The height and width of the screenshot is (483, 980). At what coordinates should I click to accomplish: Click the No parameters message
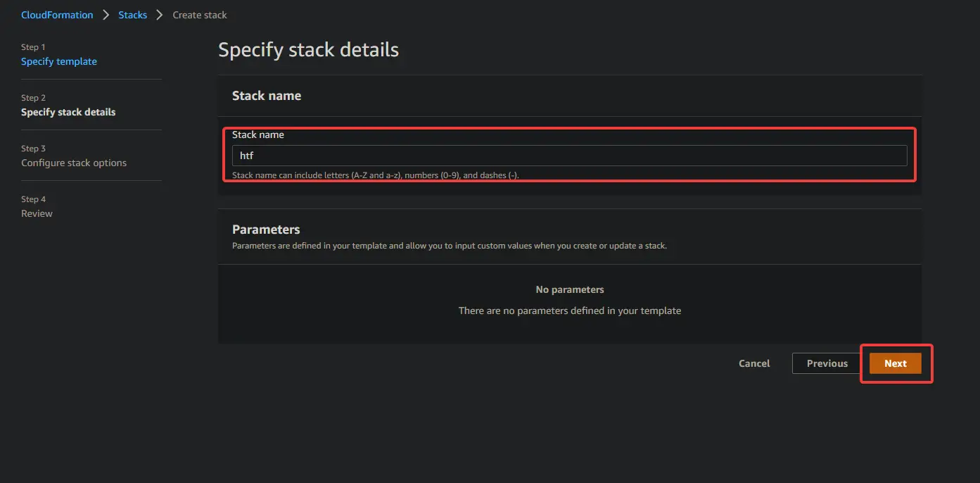point(569,289)
